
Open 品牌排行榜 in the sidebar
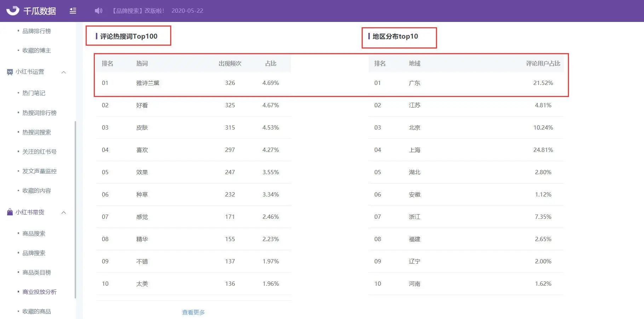(x=36, y=31)
